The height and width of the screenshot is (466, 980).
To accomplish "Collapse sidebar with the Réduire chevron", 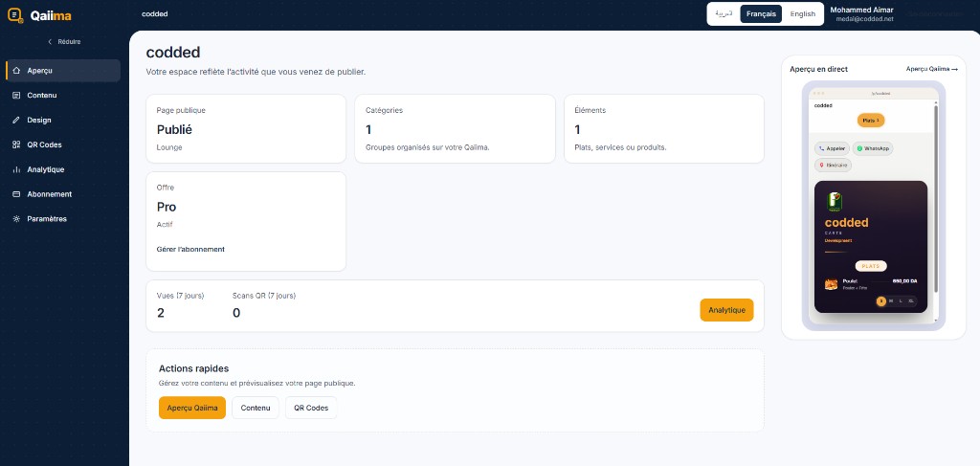I will pos(50,42).
